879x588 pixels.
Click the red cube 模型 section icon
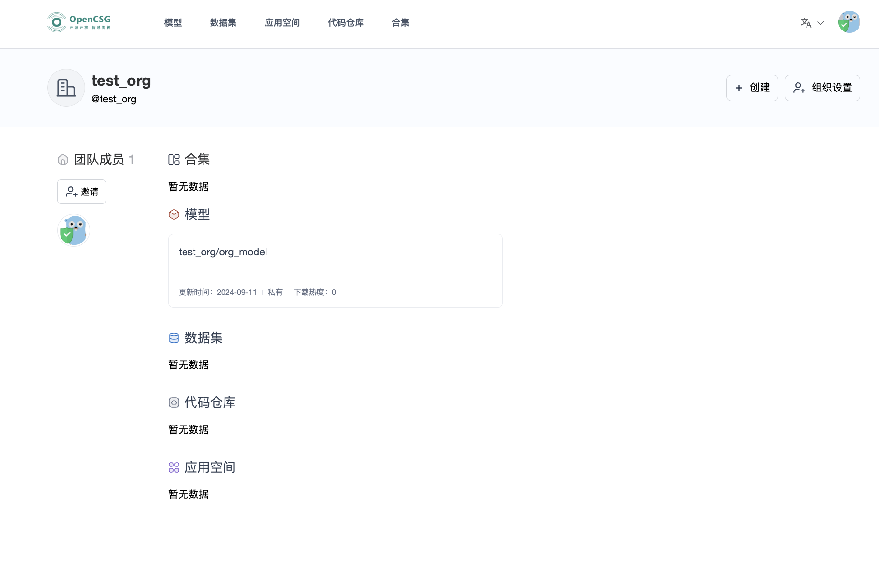click(174, 214)
